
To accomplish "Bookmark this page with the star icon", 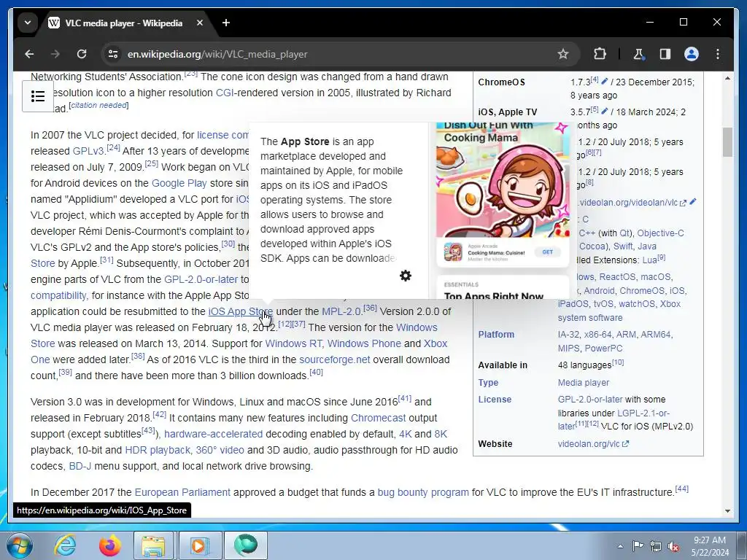I will pyautogui.click(x=563, y=54).
